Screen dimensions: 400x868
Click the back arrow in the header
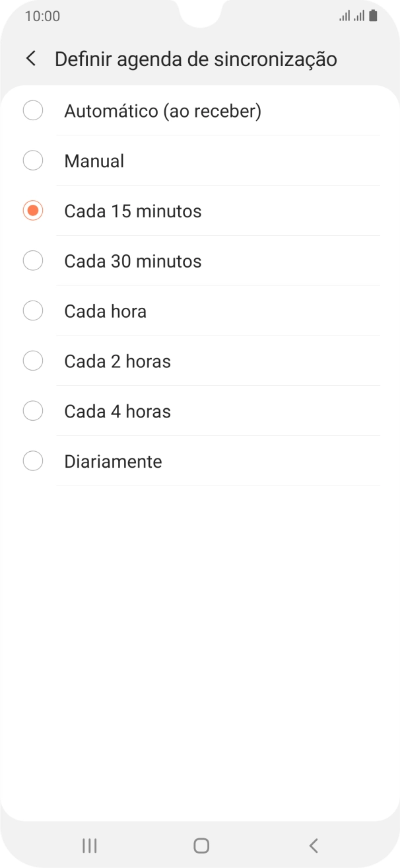30,58
